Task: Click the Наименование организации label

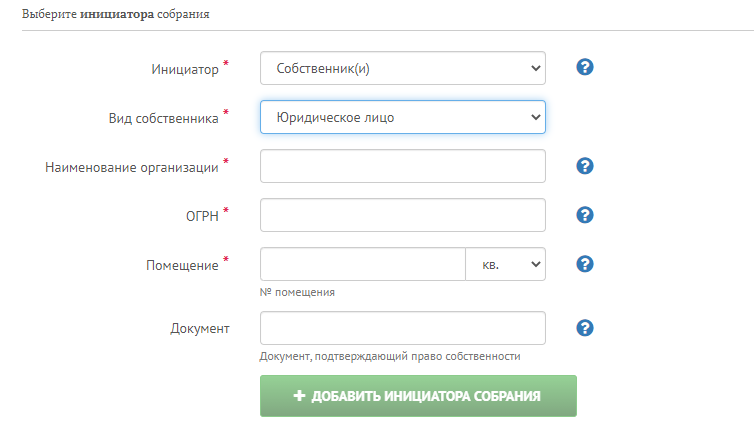Action: coord(132,167)
